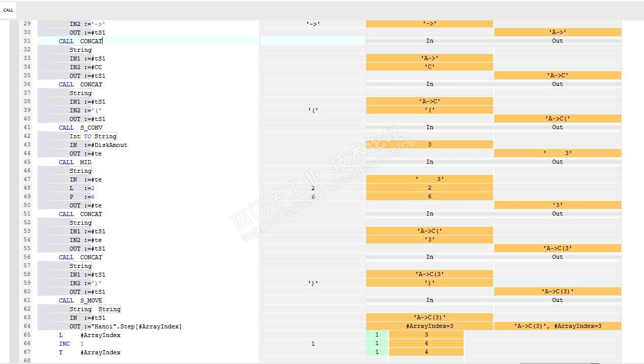This screenshot has height=364, width=644.
Task: Click the 'INC 1' instruction on line 66
Action: [72, 344]
